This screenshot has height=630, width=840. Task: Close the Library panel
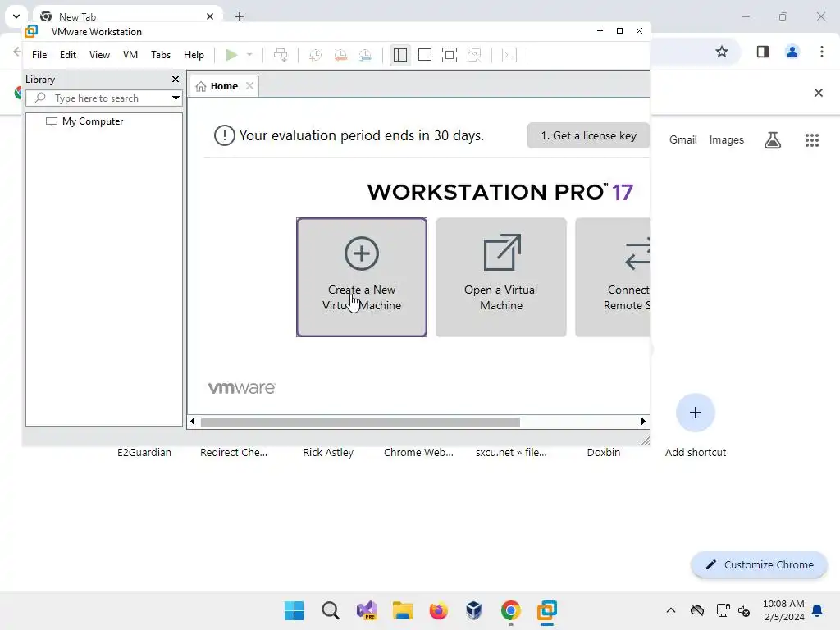point(176,80)
